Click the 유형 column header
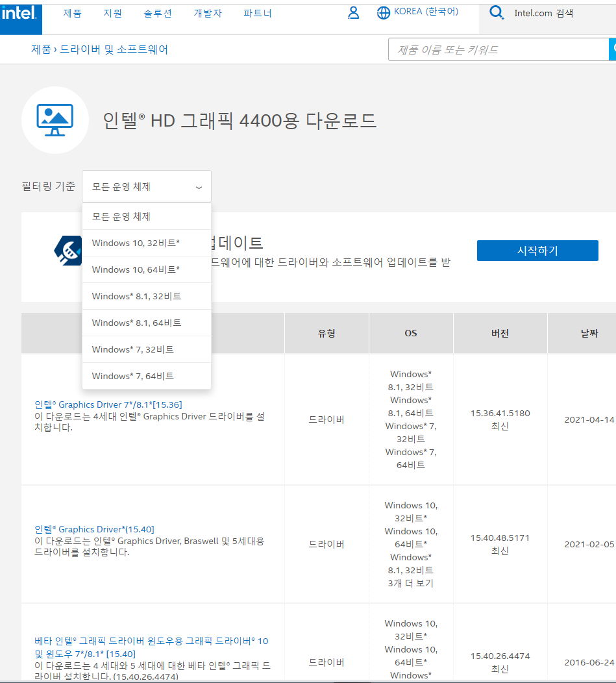The image size is (616, 683). click(x=326, y=333)
